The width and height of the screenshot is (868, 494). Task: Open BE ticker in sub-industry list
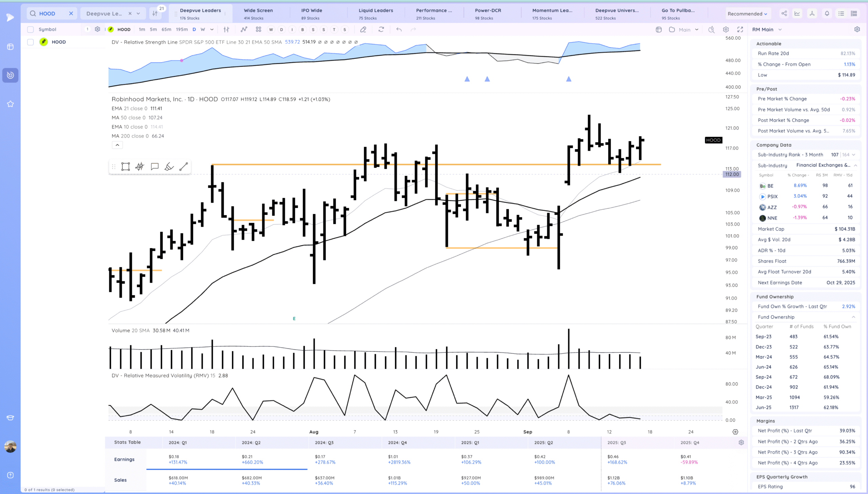[770, 186]
